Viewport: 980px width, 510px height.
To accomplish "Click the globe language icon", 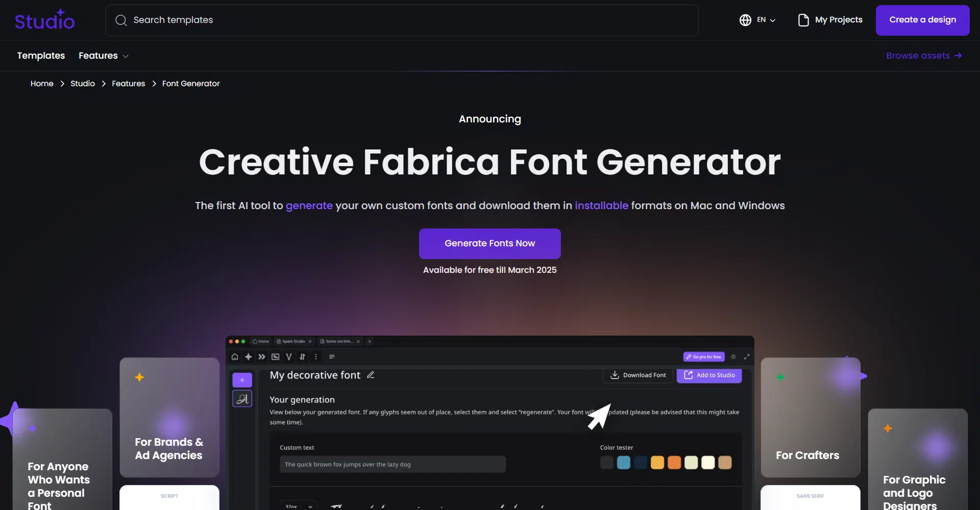I will click(x=745, y=20).
